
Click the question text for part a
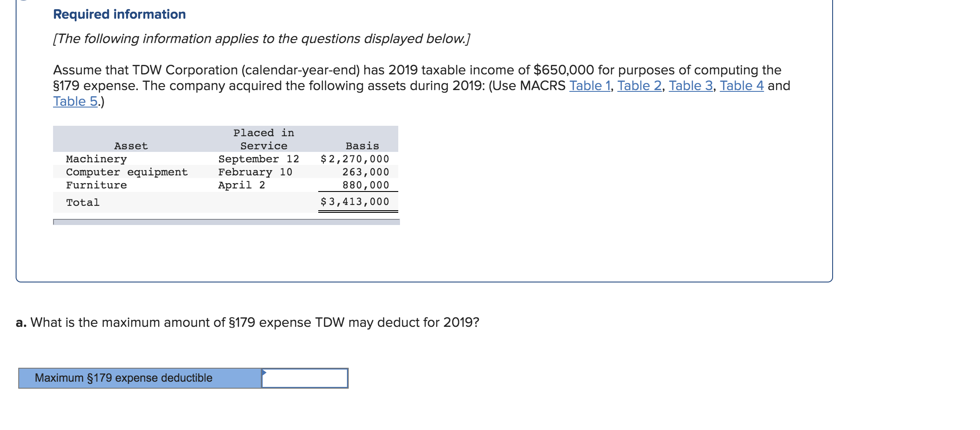click(x=247, y=322)
